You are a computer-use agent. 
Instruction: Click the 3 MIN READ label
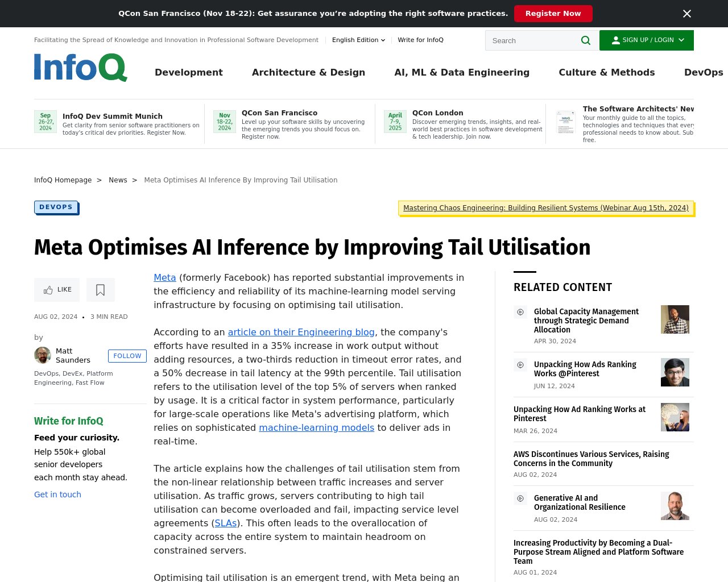pyautogui.click(x=109, y=317)
